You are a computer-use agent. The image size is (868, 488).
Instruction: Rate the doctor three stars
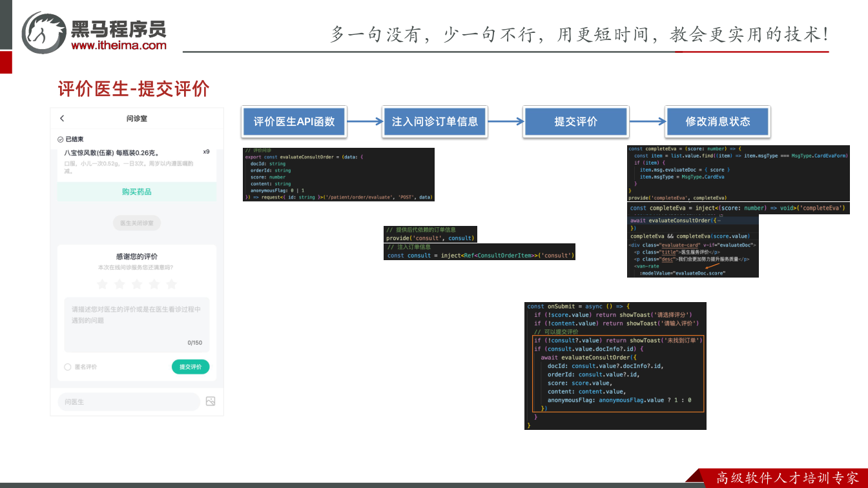[137, 284]
